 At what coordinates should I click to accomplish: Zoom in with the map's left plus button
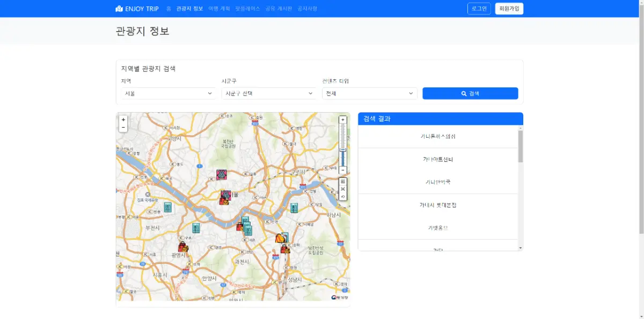click(x=123, y=120)
